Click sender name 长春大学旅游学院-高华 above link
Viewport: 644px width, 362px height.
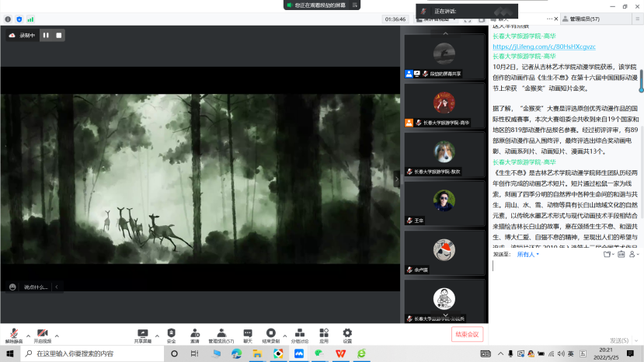coord(524,37)
